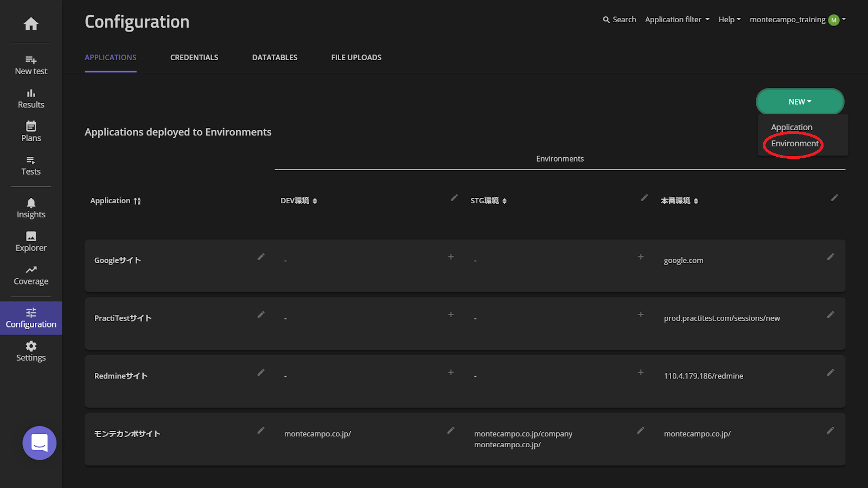Switch to the CREDENTIALS tab
Screen dimensions: 868x488
[x=194, y=57]
